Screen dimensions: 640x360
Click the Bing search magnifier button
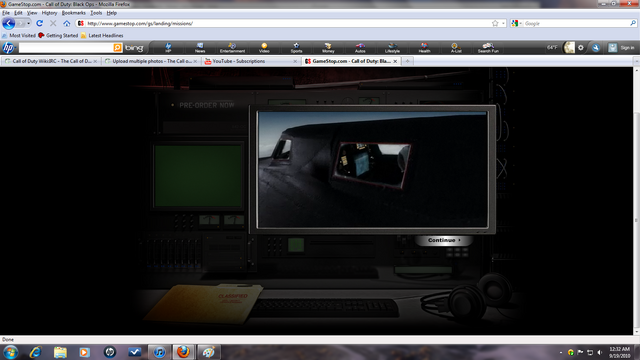118,48
